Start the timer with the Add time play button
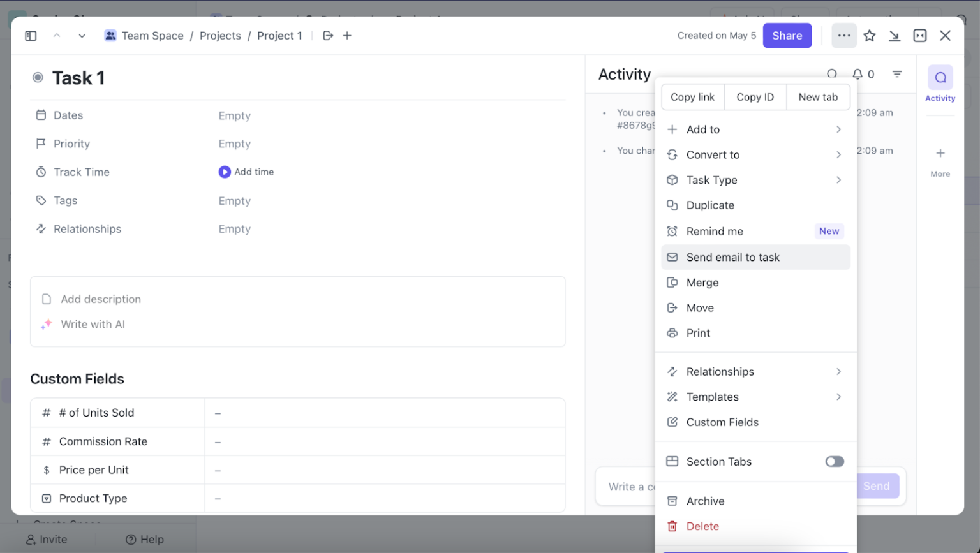980x553 pixels. (224, 172)
